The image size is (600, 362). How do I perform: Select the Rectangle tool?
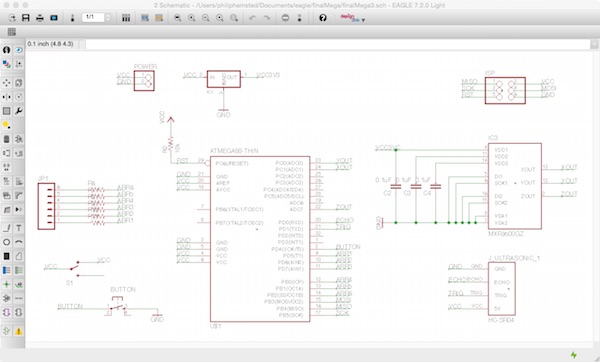click(7, 256)
